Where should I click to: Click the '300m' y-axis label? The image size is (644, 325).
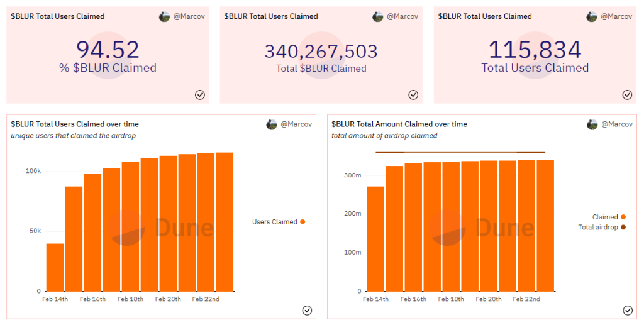(353, 175)
